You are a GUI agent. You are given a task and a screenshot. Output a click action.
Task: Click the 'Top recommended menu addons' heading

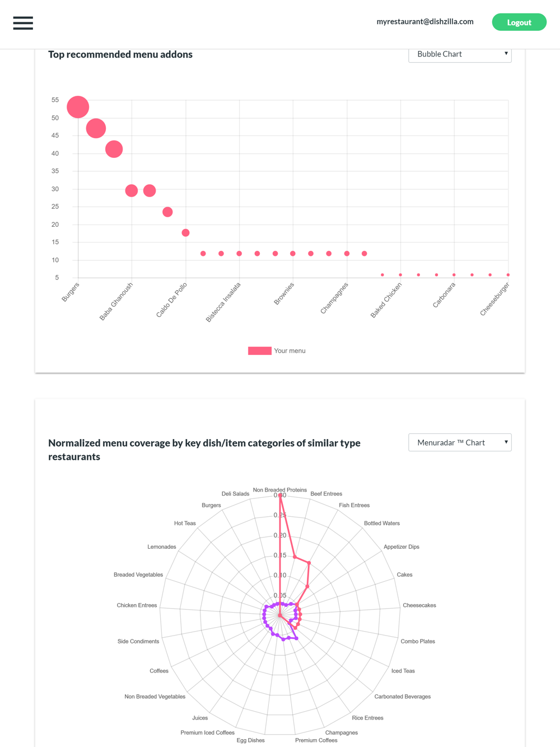[x=120, y=54]
